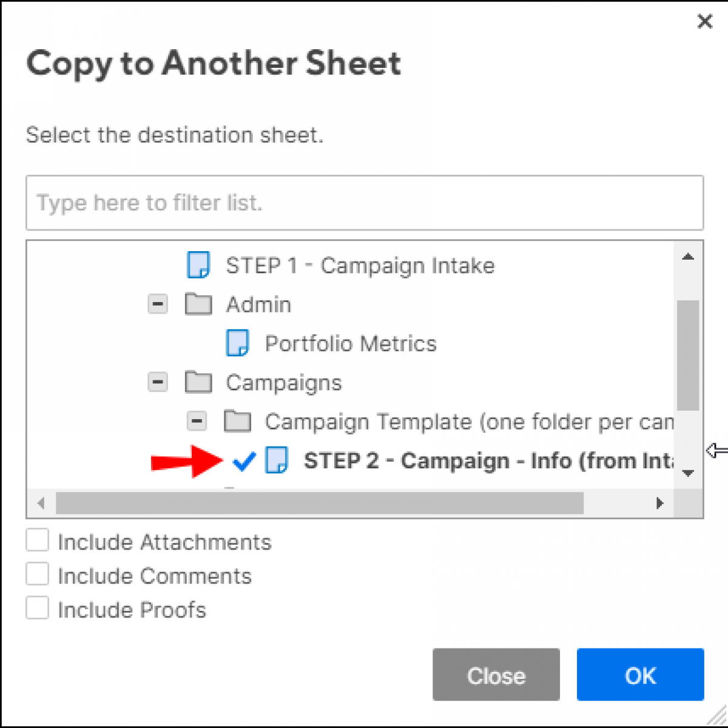Enable Include Comments
This screenshot has width=728, height=728.
pos(37,573)
